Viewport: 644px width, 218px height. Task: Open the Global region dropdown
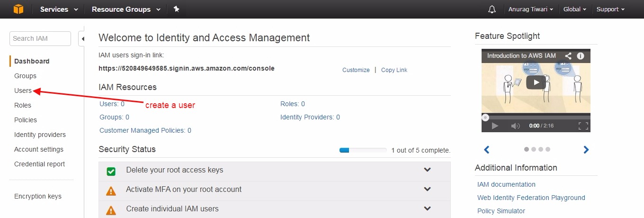575,9
